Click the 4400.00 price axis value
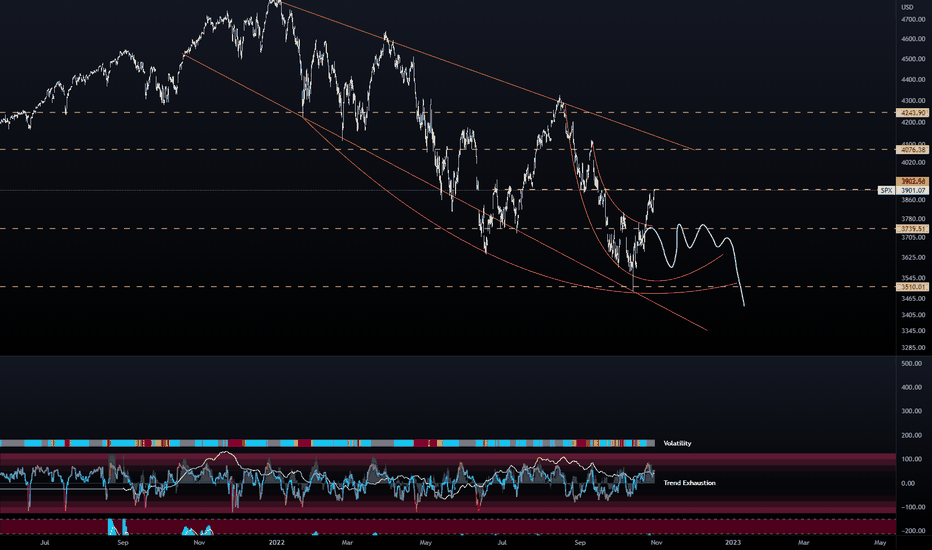 [913, 79]
